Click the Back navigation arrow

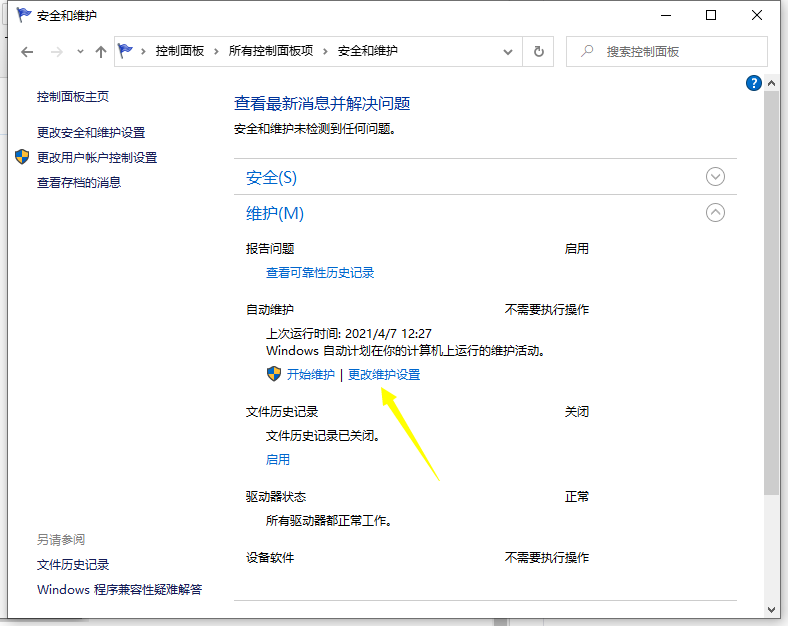click(27, 52)
